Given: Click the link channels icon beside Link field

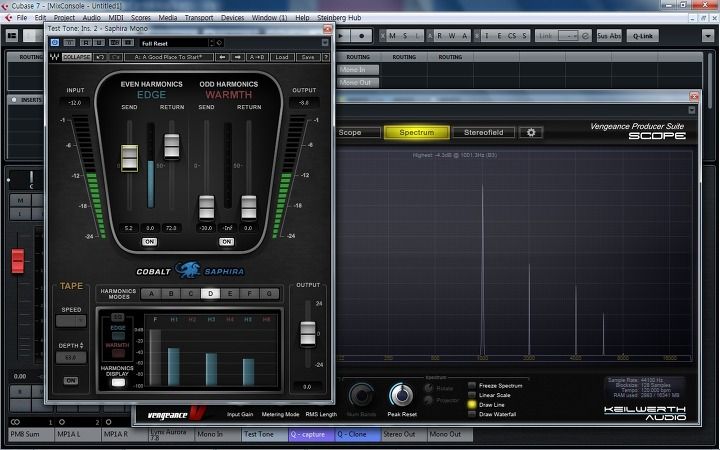Looking at the screenshot, I should [x=585, y=35].
